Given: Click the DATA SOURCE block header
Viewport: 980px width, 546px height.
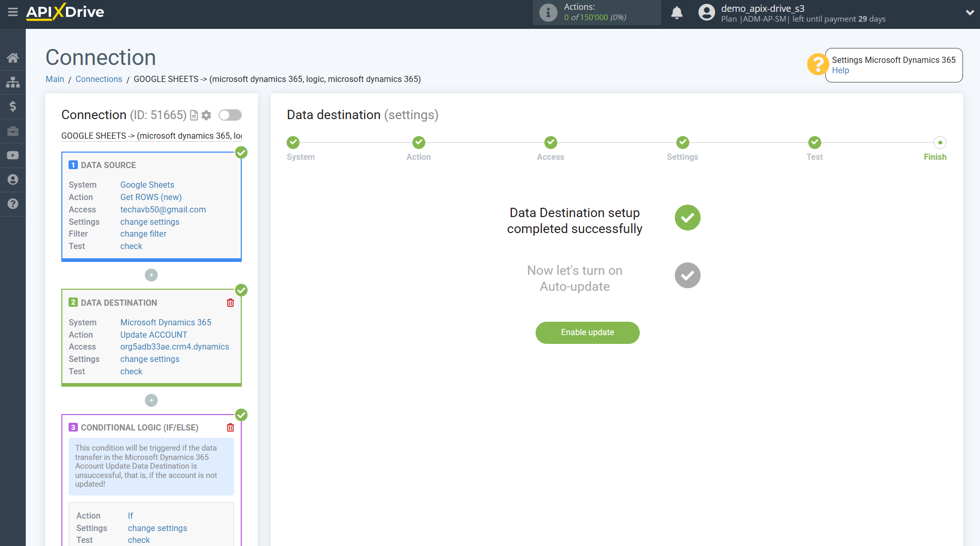Looking at the screenshot, I should (x=108, y=165).
